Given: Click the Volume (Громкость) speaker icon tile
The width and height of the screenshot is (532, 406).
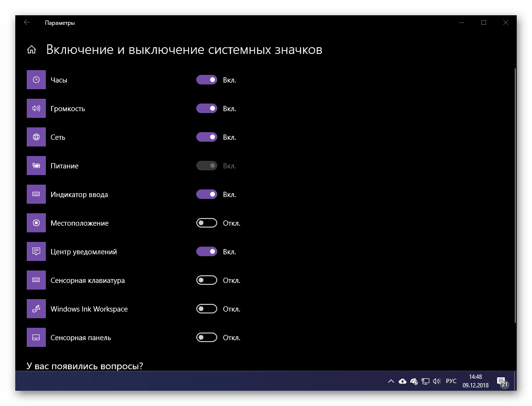Looking at the screenshot, I should tap(36, 108).
